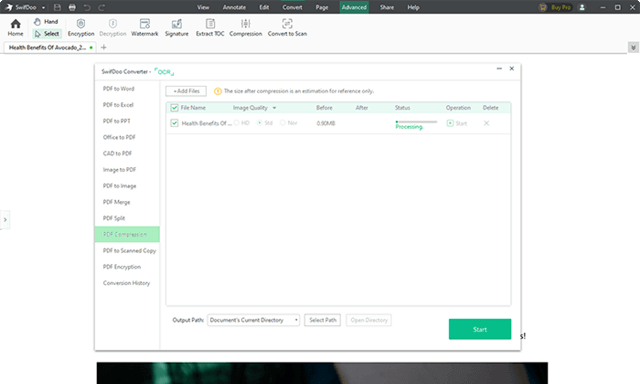The height and width of the screenshot is (384, 640).
Task: Click the Add Files button
Action: 186,91
